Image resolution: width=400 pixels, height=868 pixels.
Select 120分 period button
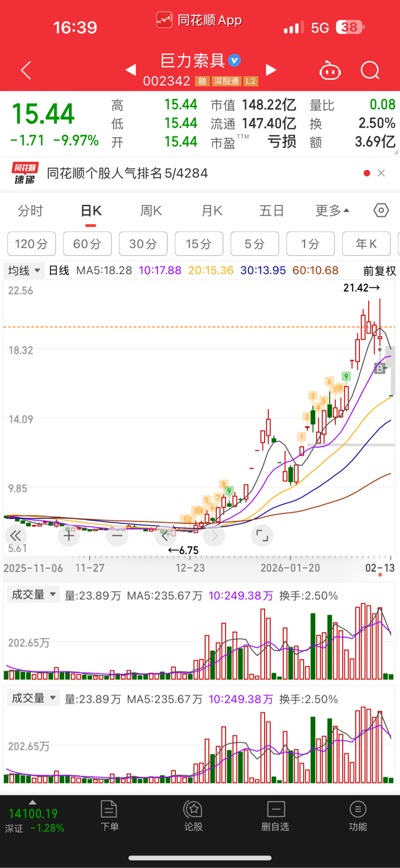[32, 243]
